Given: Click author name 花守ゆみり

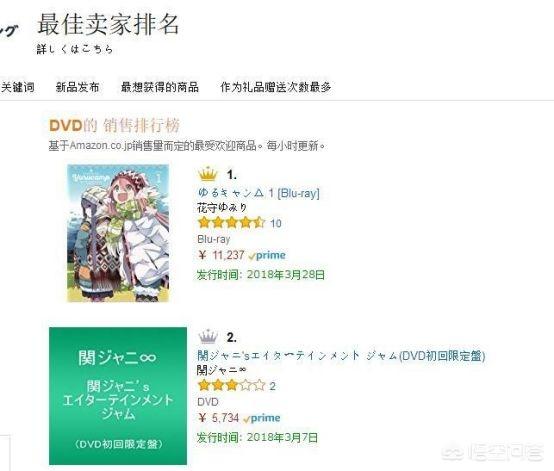Looking at the screenshot, I should [222, 208].
